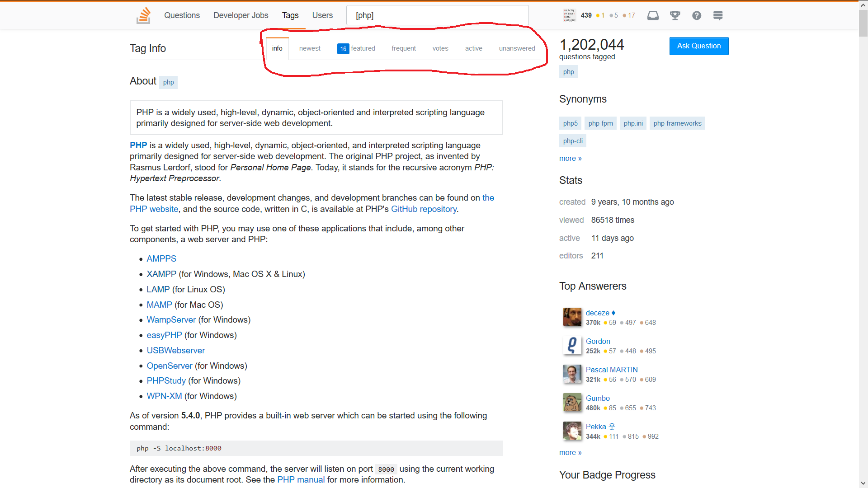The image size is (868, 488).
Task: Click the vertical scrollbar thumb
Action: (863, 23)
